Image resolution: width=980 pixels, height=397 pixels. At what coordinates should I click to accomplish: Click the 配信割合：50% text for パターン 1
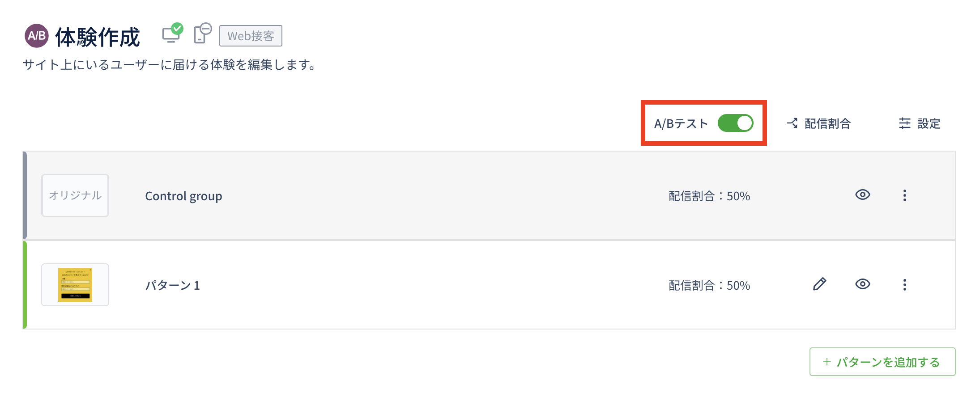(709, 285)
